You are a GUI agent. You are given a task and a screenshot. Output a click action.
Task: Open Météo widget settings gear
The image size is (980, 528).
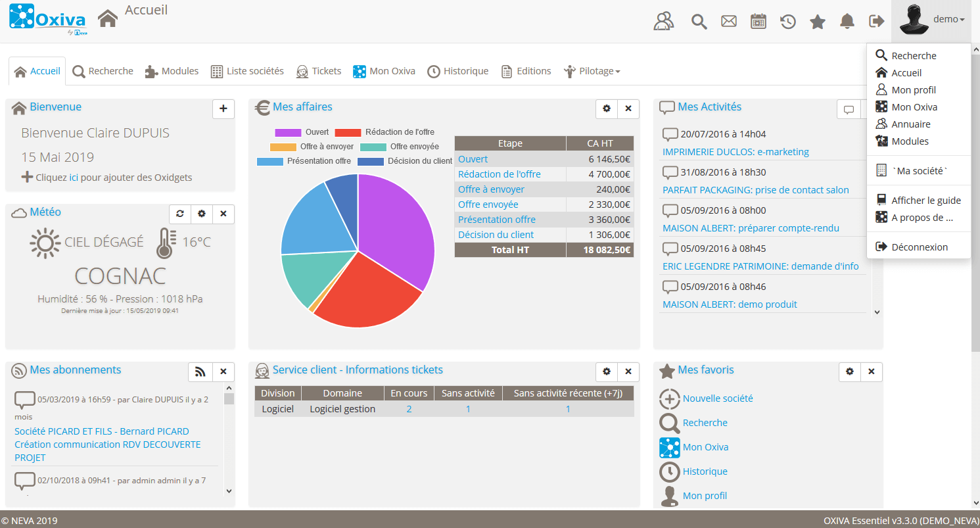tap(202, 214)
